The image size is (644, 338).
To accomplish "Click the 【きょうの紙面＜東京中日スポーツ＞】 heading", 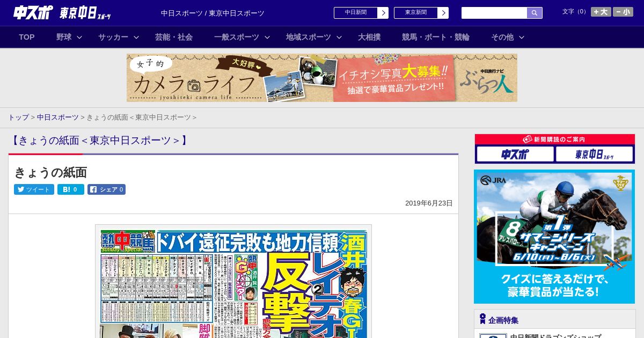I will (99, 141).
